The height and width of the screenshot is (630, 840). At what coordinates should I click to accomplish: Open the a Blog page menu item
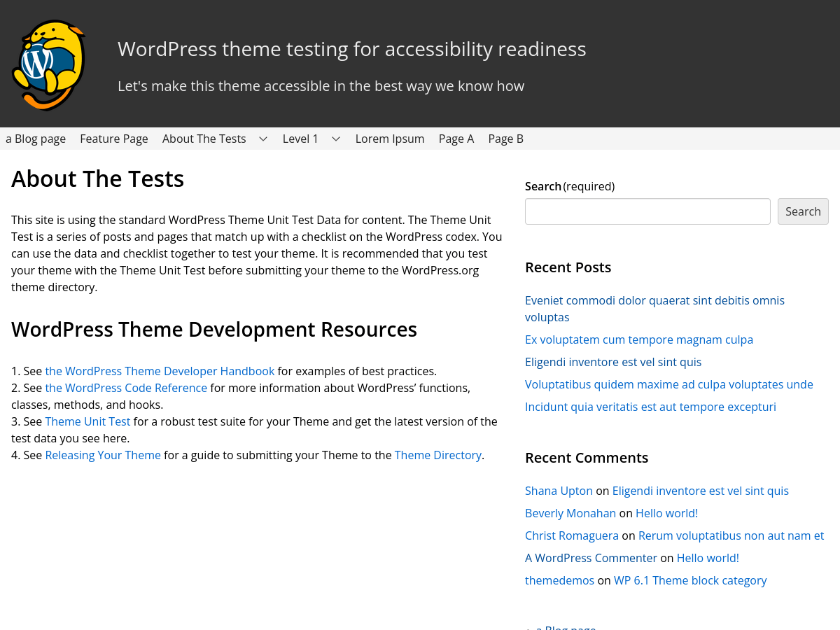click(36, 139)
